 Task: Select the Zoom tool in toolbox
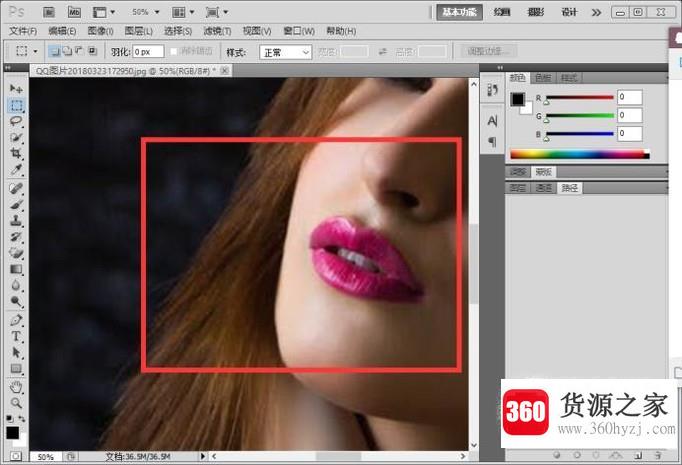tap(16, 403)
